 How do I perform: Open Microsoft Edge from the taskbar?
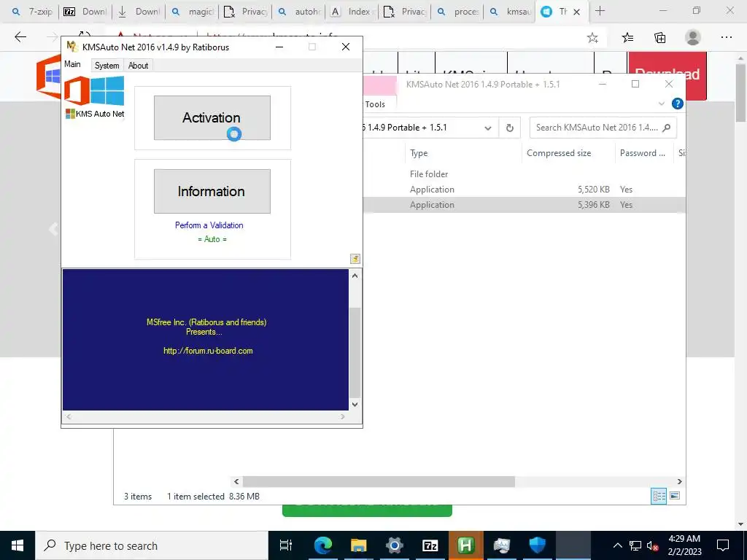(322, 545)
